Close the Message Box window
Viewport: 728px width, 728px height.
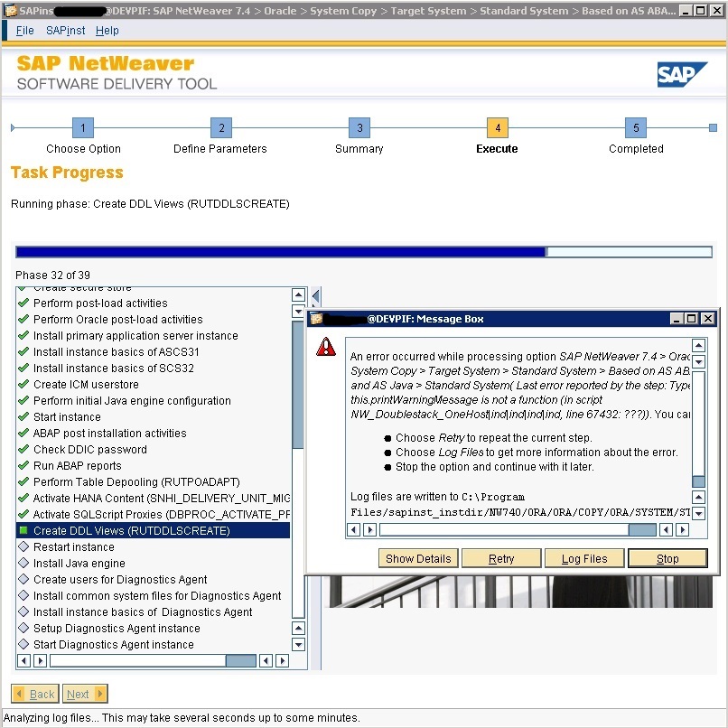point(707,319)
